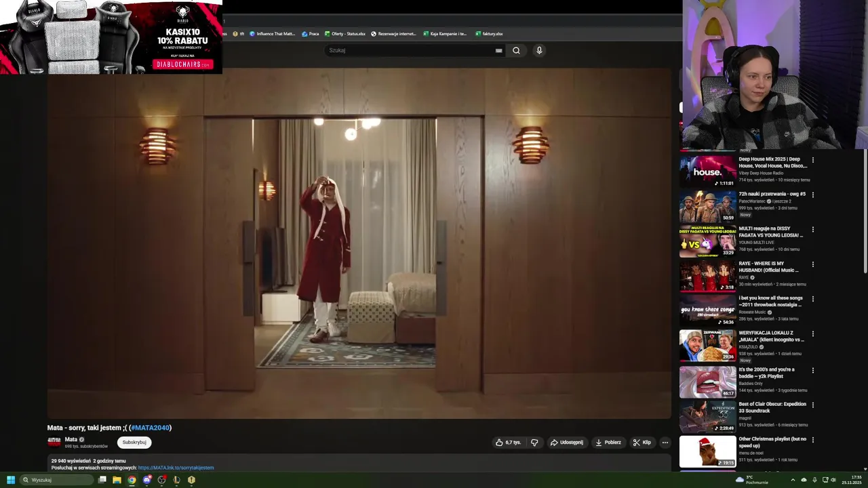Open options menu for Clair Obscur Soundtrack video

point(813,405)
